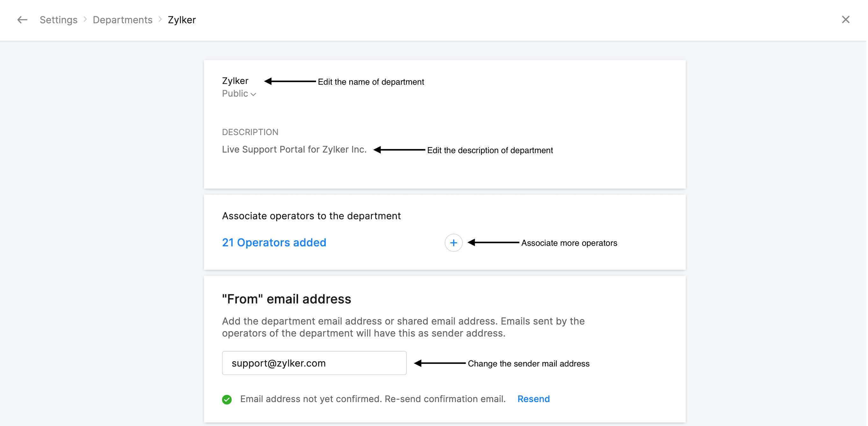Click the DESCRIPTION label

point(250,132)
